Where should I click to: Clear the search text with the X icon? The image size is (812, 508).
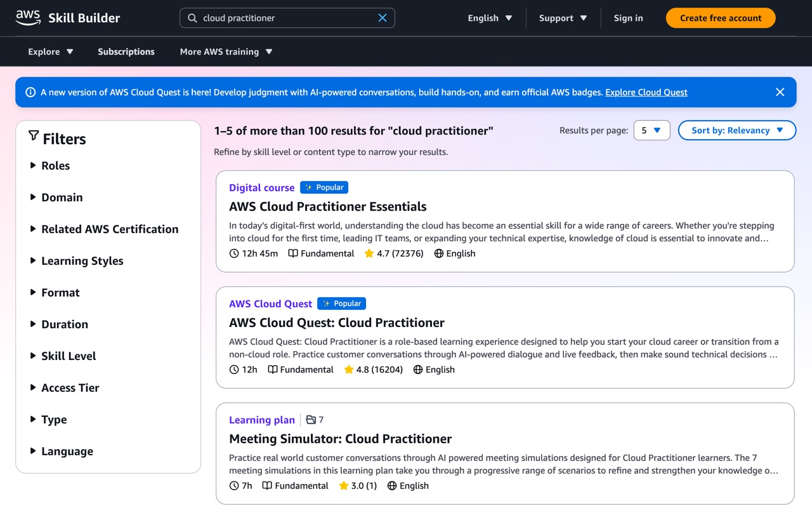383,18
